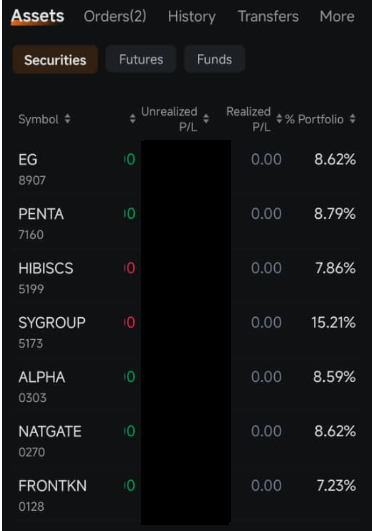Select the Securities filter button
The width and height of the screenshot is (372, 531).
point(55,60)
